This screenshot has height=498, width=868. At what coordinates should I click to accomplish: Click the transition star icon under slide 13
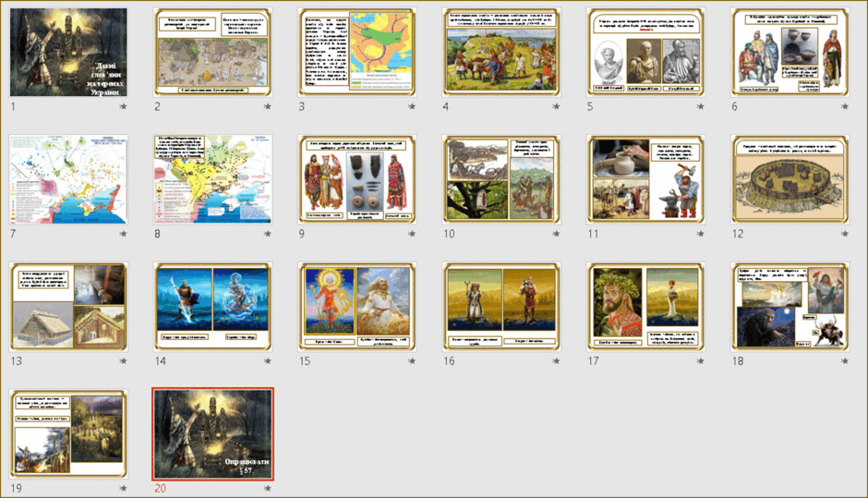point(124,361)
